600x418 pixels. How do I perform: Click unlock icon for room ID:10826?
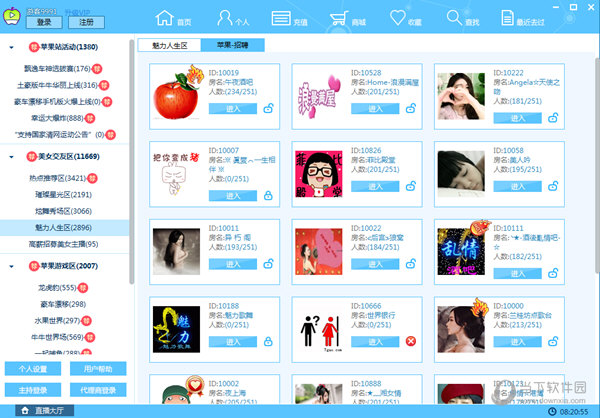pyautogui.click(x=411, y=186)
